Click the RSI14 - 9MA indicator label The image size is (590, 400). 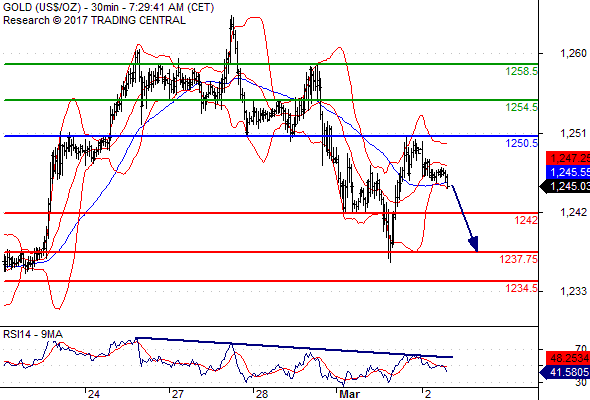pos(33,334)
